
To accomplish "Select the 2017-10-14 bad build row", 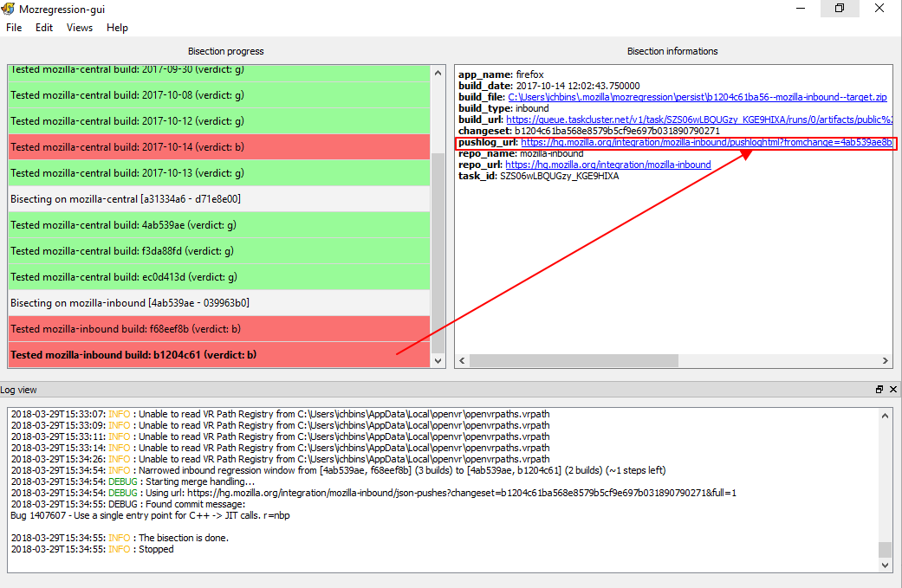I will point(219,147).
